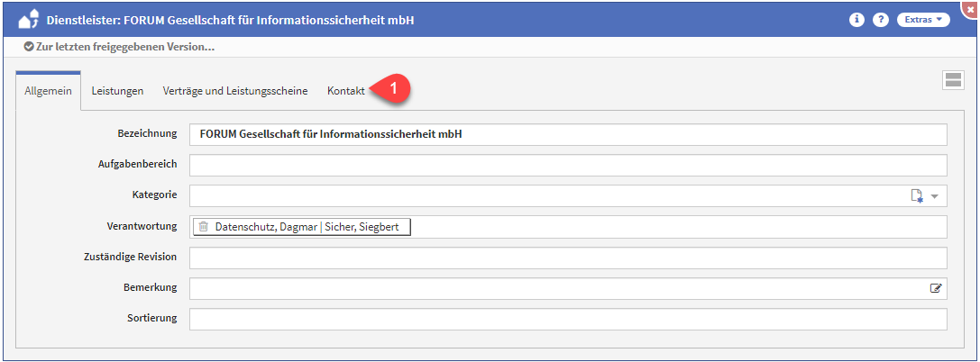Screen dimensions: 980x362
Task: Open the Extras dropdown menu
Action: point(922,20)
